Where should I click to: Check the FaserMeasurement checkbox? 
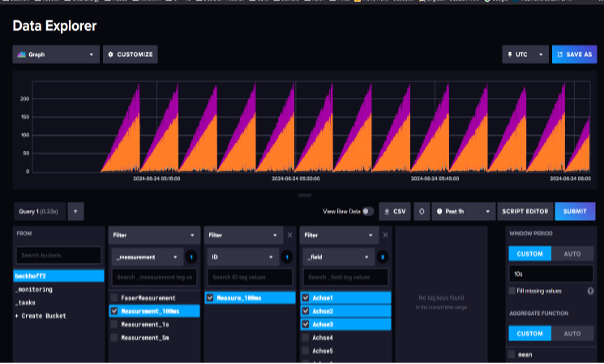click(114, 298)
